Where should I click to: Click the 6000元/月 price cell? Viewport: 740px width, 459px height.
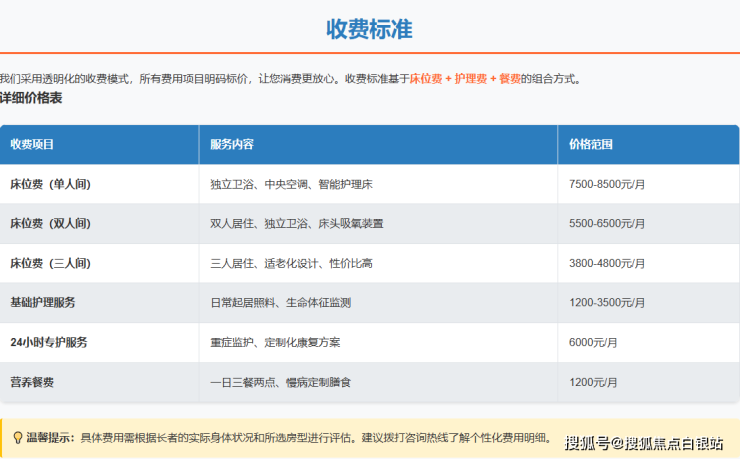pyautogui.click(x=593, y=343)
